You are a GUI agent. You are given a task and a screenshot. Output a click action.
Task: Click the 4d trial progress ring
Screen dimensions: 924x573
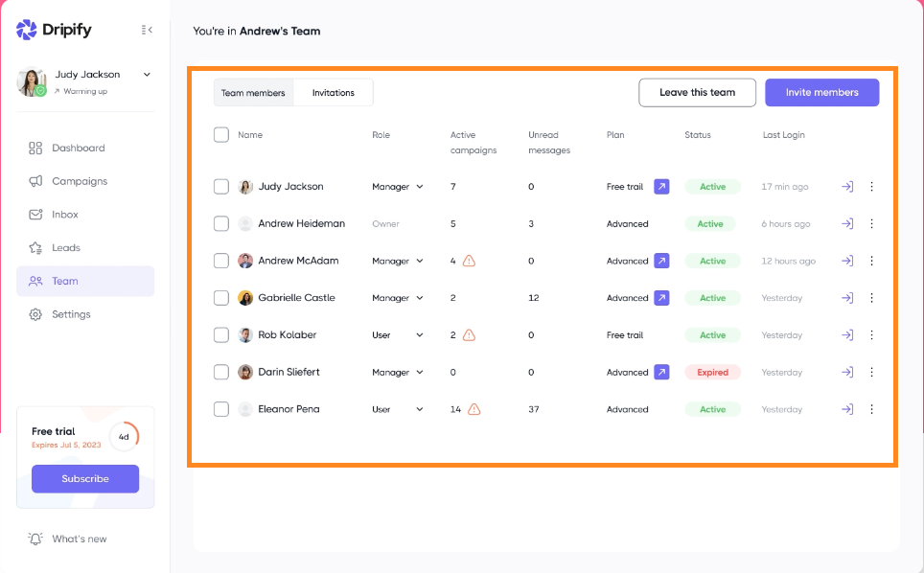[124, 437]
